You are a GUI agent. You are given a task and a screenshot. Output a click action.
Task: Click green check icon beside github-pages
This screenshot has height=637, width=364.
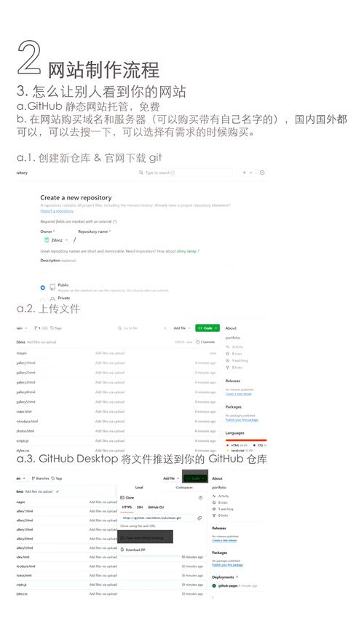point(214,586)
